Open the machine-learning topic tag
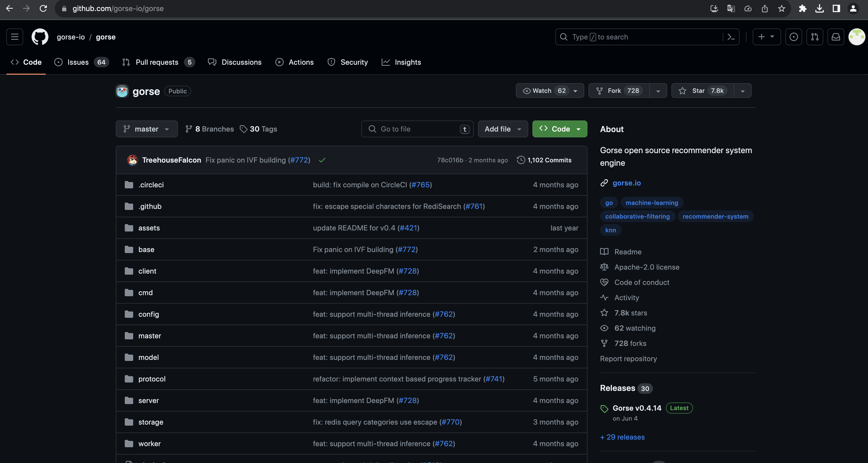The height and width of the screenshot is (463, 868). tap(652, 203)
